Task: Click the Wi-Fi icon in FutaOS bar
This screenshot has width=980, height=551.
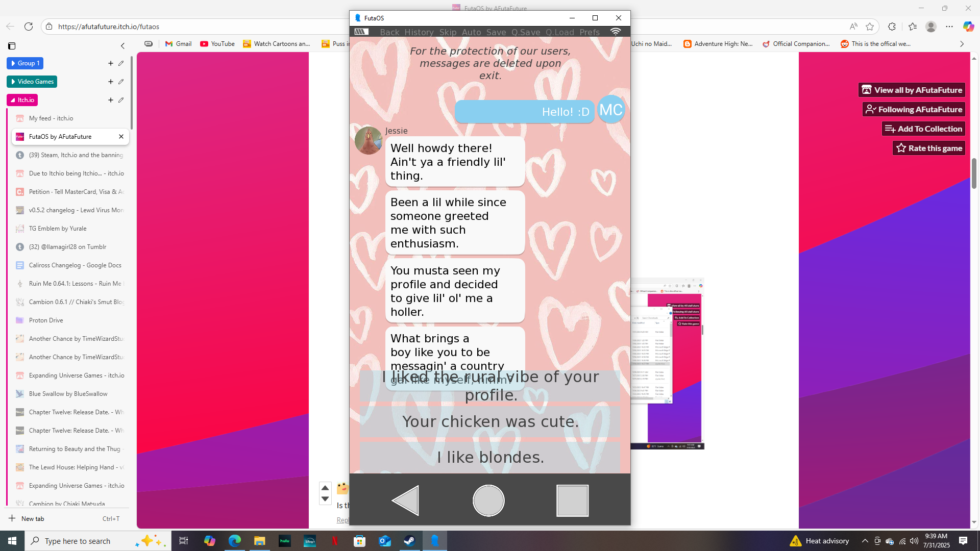Action: point(616,32)
